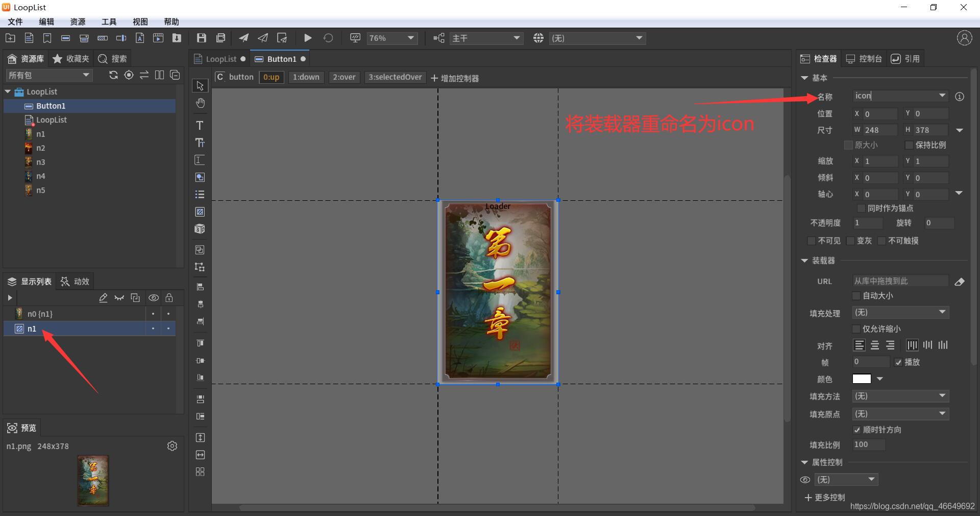The image size is (980, 516).
Task: Collapse the LoopList package tree node
Action: (x=8, y=92)
